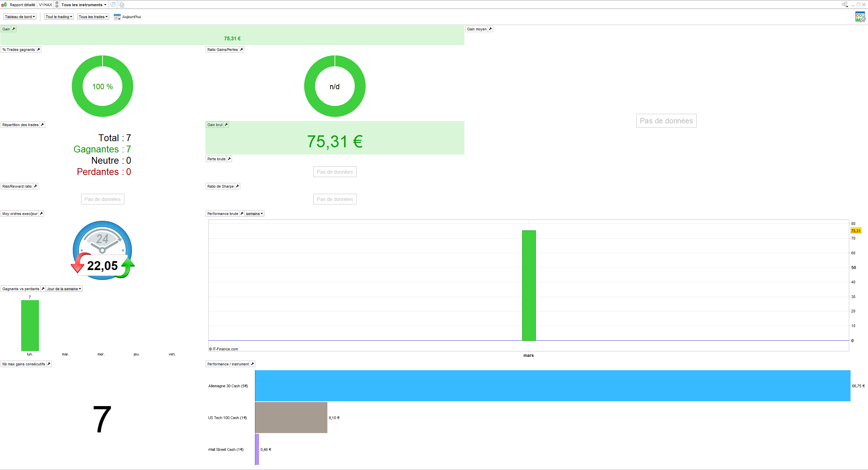Image resolution: width=868 pixels, height=470 pixels.
Task: Click the share icon at top right
Action: (x=844, y=4)
